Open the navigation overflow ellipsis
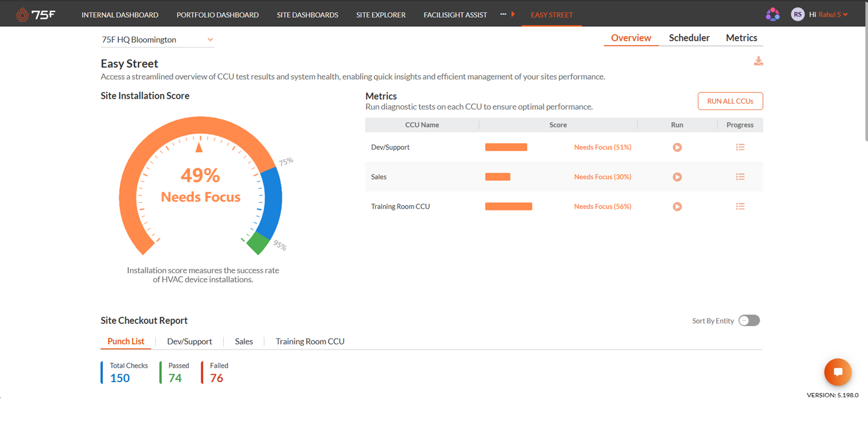The image size is (868, 446). [503, 14]
